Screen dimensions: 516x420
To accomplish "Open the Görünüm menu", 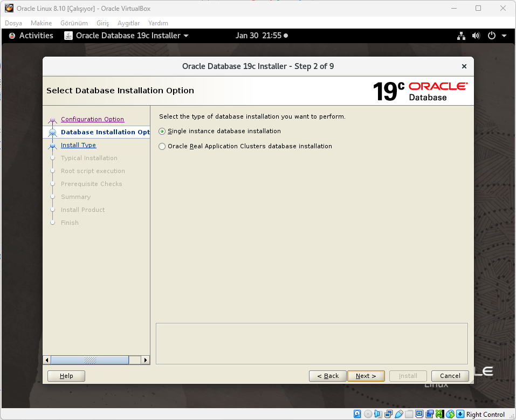I will pos(74,23).
